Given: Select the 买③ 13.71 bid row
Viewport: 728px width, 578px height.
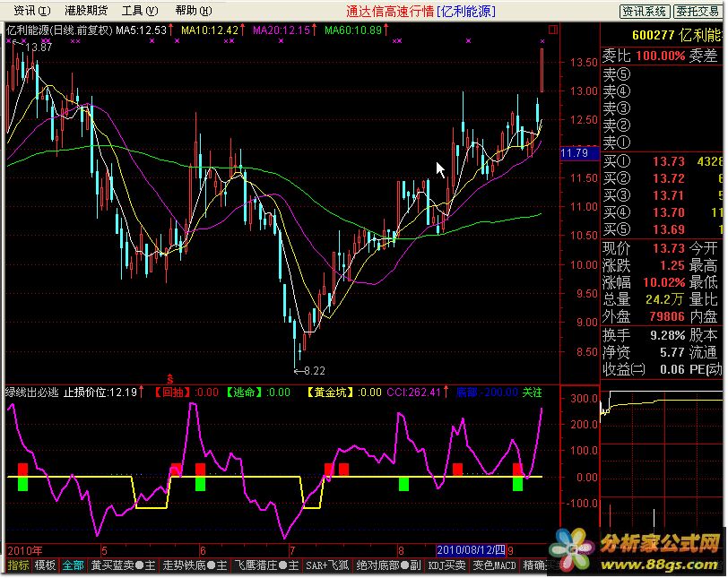Looking at the screenshot, I should point(662,195).
